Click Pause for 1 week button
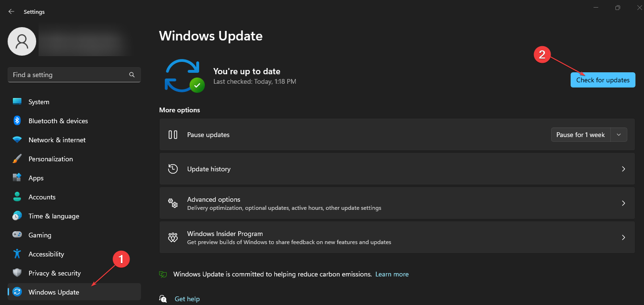Viewport: 644px width, 305px height. tap(580, 135)
